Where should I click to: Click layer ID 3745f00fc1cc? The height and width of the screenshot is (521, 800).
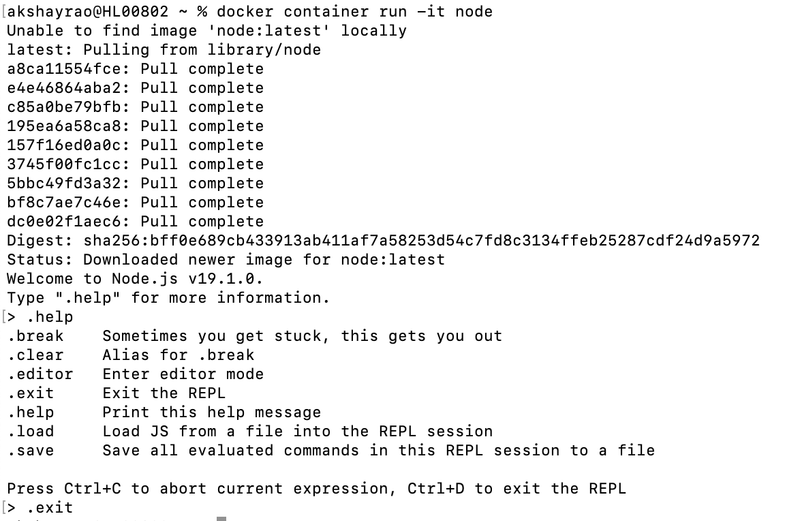[68, 164]
